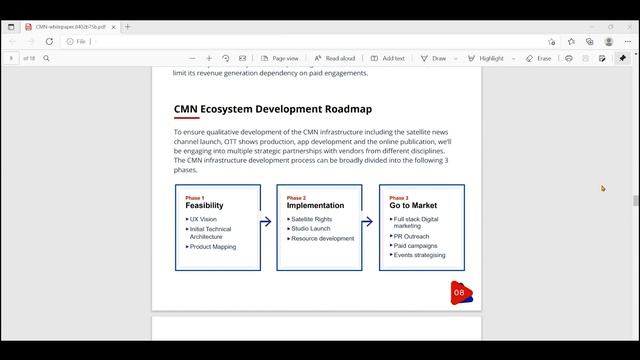Viewport: 640px width, 360px height.
Task: Fit the PDF to page width
Action: coord(242,58)
